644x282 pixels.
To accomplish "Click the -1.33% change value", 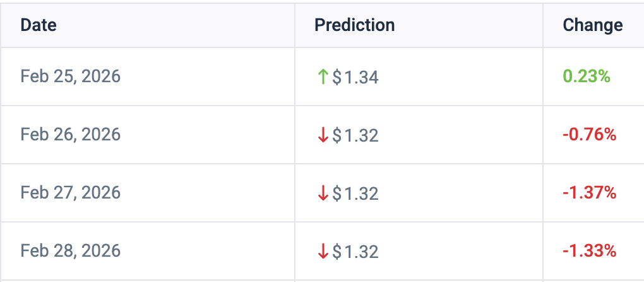I will tap(589, 251).
